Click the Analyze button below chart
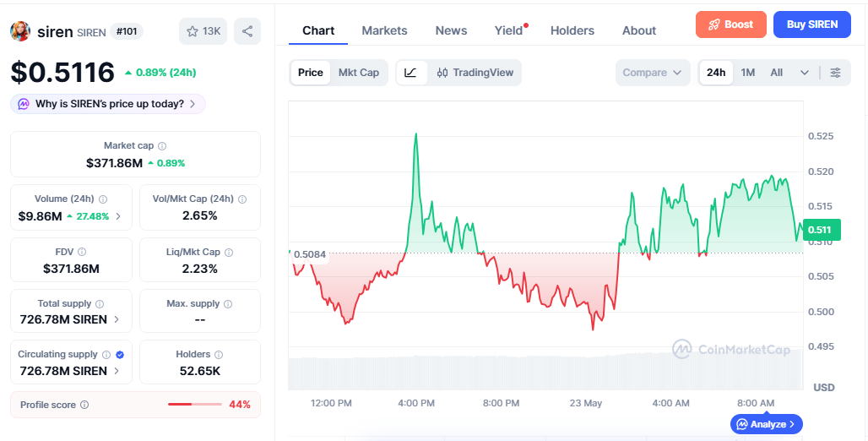The image size is (868, 441). [767, 424]
